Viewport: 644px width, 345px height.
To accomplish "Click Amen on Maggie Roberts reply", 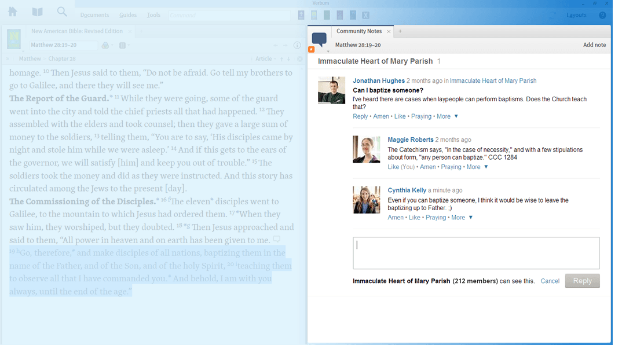I will pos(427,167).
